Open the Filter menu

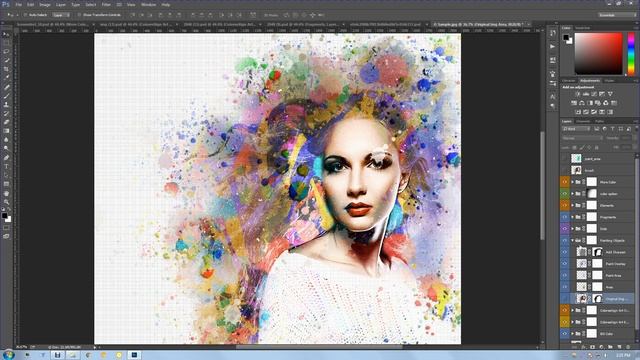pyautogui.click(x=106, y=4)
